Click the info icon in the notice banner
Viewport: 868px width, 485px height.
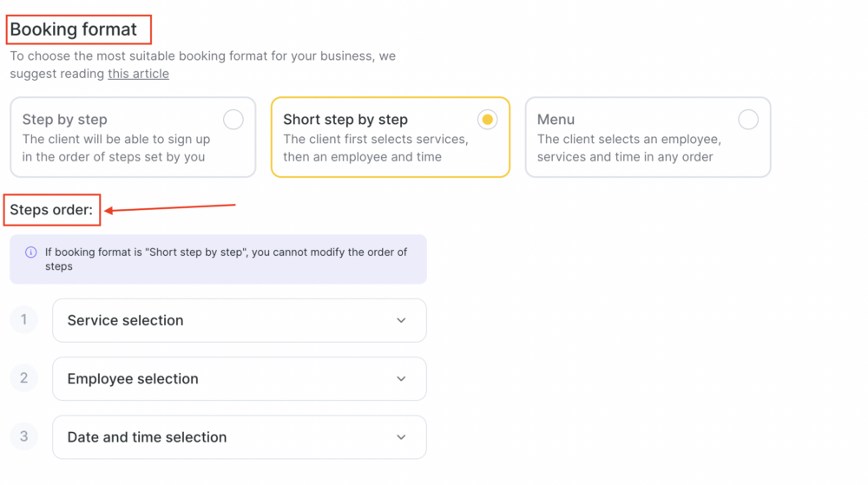tap(31, 252)
